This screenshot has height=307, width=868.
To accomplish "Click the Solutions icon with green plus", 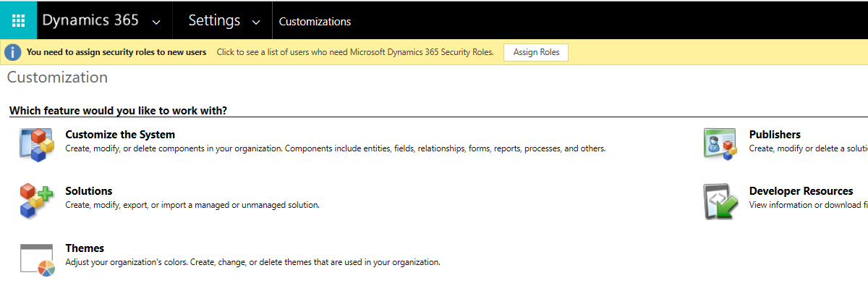I will click(x=37, y=200).
